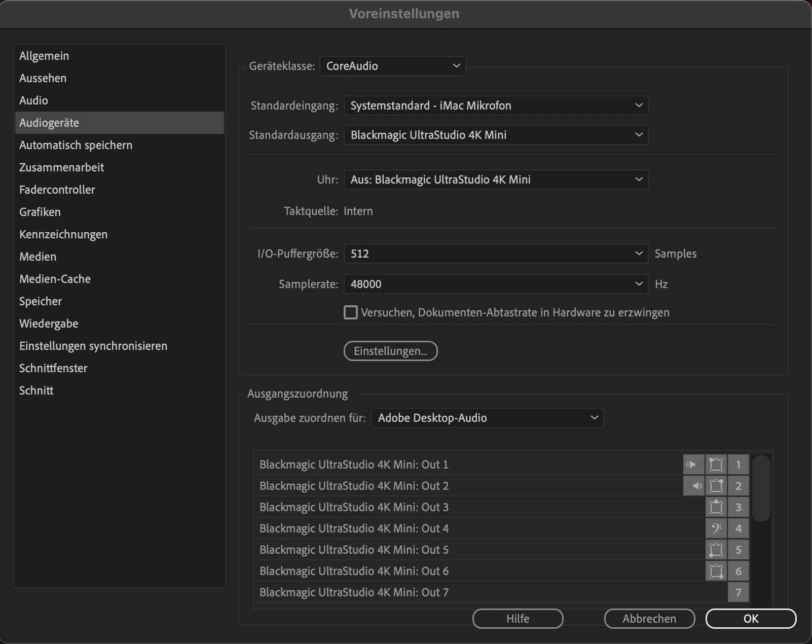Select the Medien-Cache category
Image resolution: width=812 pixels, height=644 pixels.
[x=120, y=279]
